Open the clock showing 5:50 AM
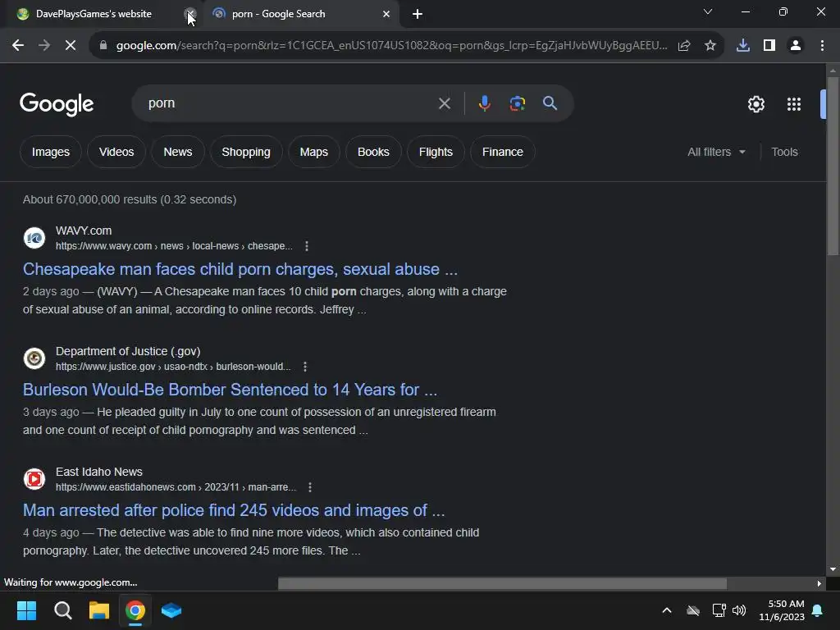Viewport: 840px width, 630px height. (782, 610)
